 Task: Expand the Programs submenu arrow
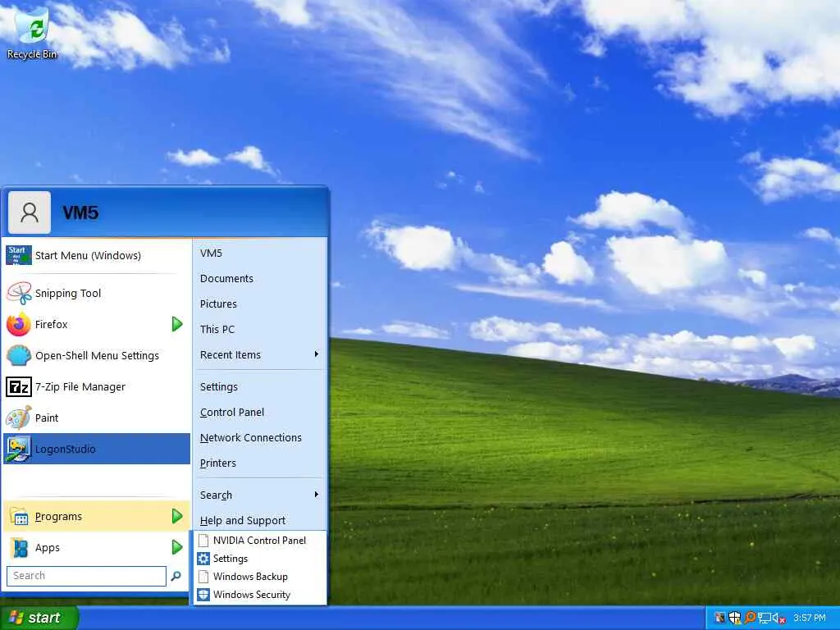click(177, 517)
